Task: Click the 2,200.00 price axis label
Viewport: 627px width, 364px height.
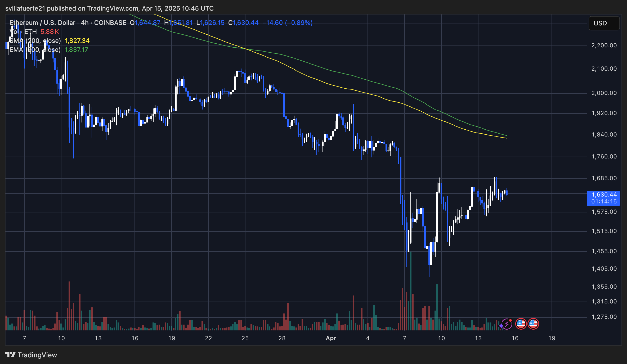Action: coord(604,46)
